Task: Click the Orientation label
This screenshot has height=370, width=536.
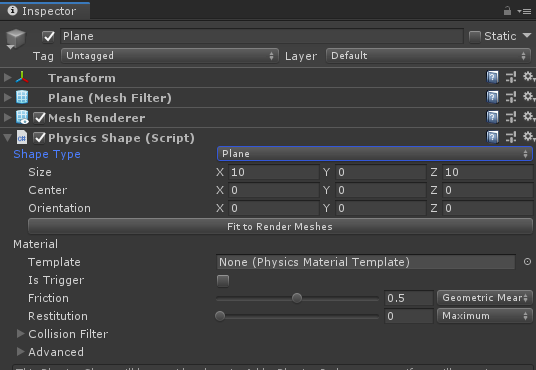Action: tap(59, 208)
